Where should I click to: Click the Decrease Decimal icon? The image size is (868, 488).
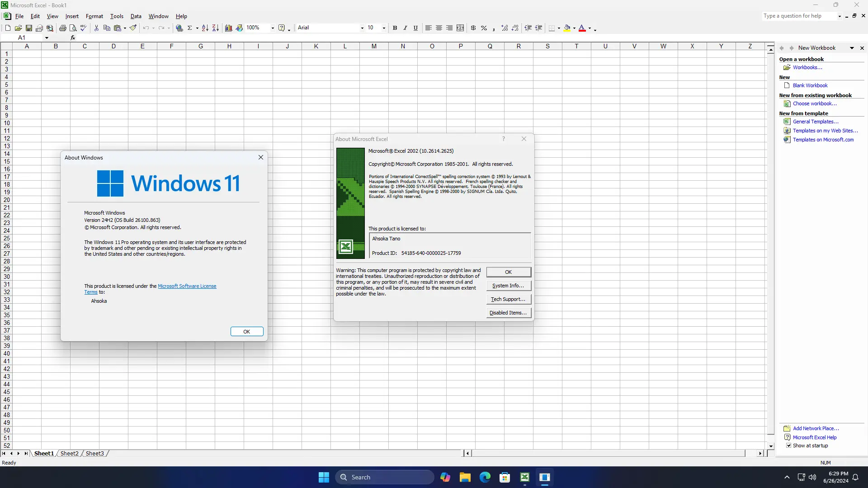[515, 28]
